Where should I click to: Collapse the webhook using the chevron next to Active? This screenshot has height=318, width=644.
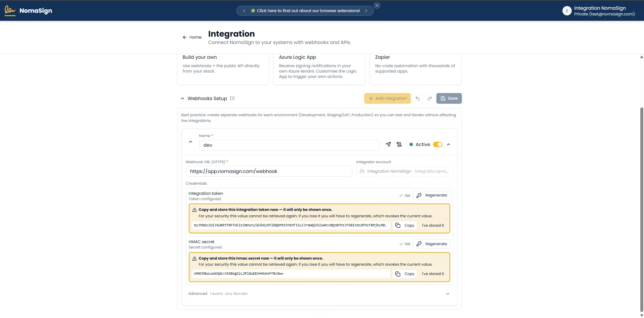pyautogui.click(x=448, y=144)
